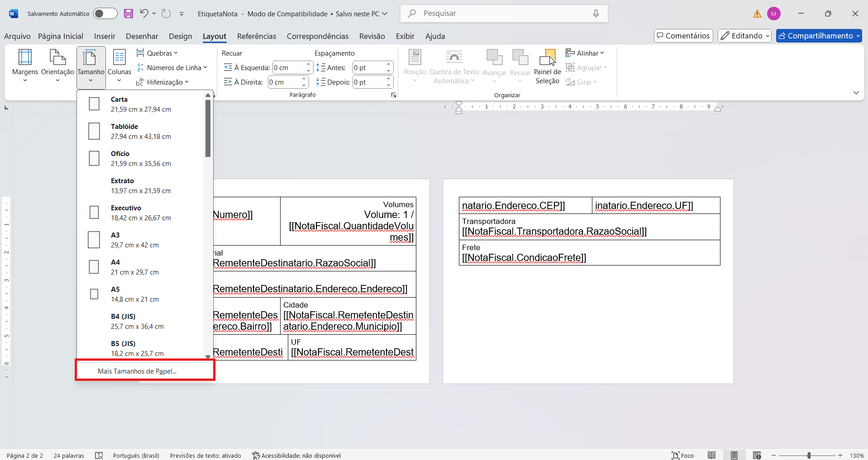Toggle Salvamento Automático switch
The image size is (868, 460).
click(x=105, y=14)
